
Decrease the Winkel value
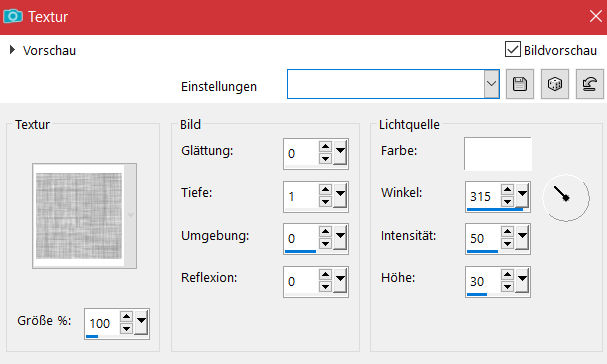[x=507, y=201]
